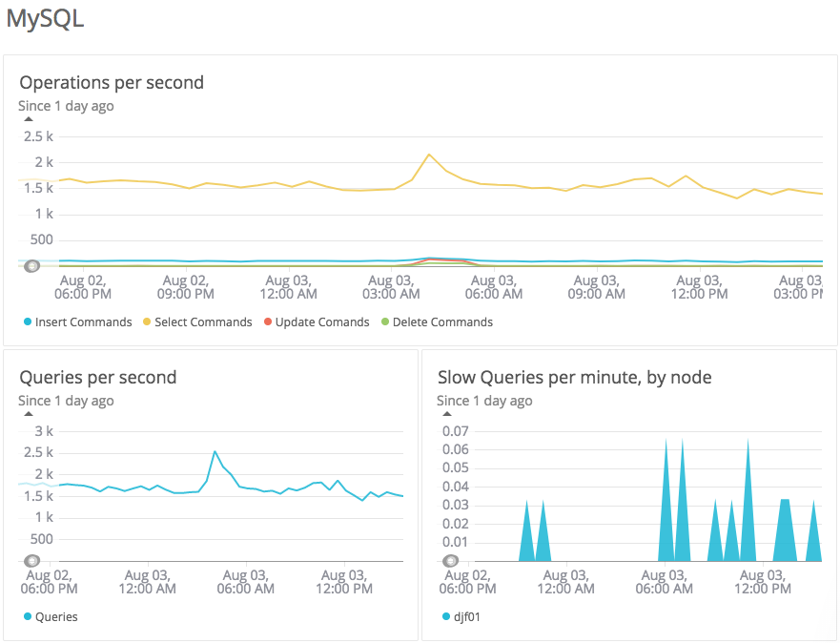The width and height of the screenshot is (840, 643).
Task: Click the circular handle at Queries per second chart origin
Action: pyautogui.click(x=31, y=561)
